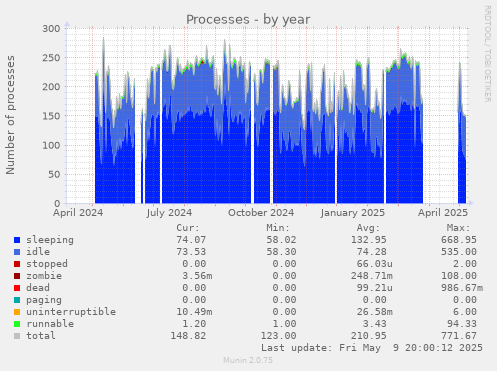Screen dimensions: 497x371
Task: Click uninterruptible average value 26.58m
Action: [x=375, y=312]
